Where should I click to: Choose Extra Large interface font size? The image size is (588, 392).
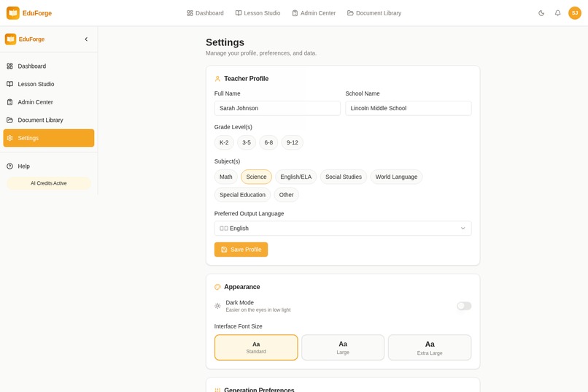[x=430, y=347]
